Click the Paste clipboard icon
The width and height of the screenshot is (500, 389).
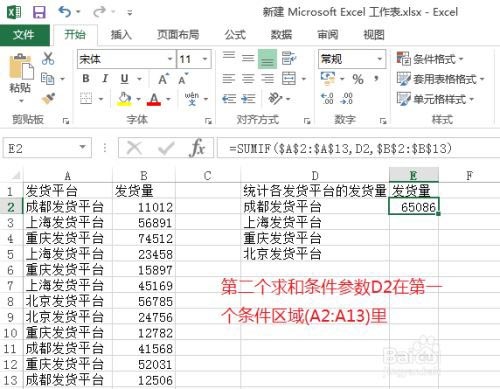pyautogui.click(x=21, y=67)
